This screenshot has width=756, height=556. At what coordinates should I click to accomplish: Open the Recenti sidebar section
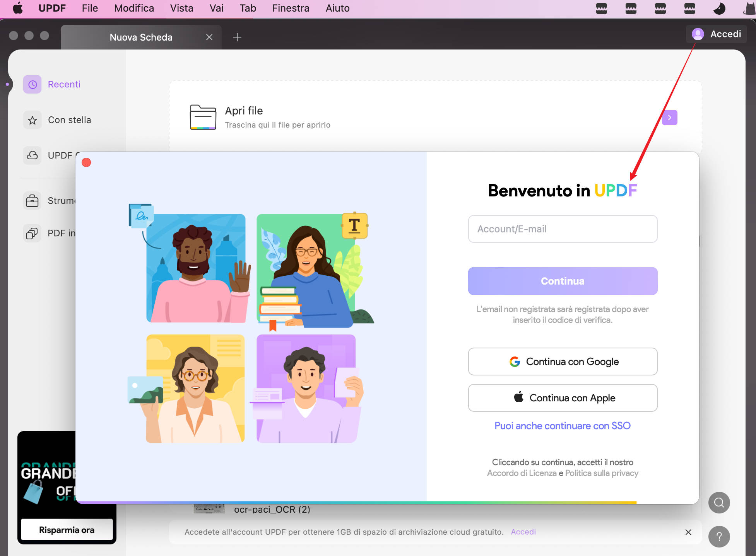(52, 84)
